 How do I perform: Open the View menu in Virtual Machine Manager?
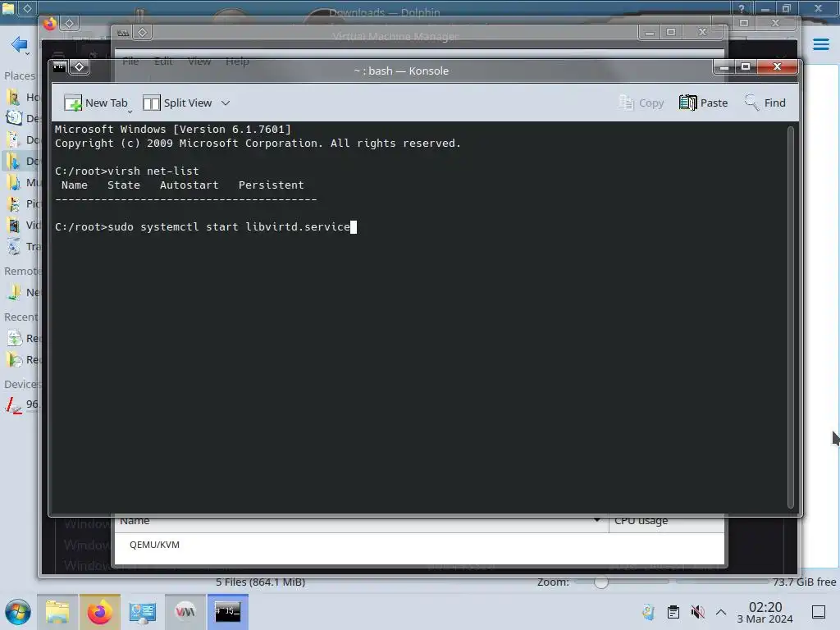coord(199,61)
